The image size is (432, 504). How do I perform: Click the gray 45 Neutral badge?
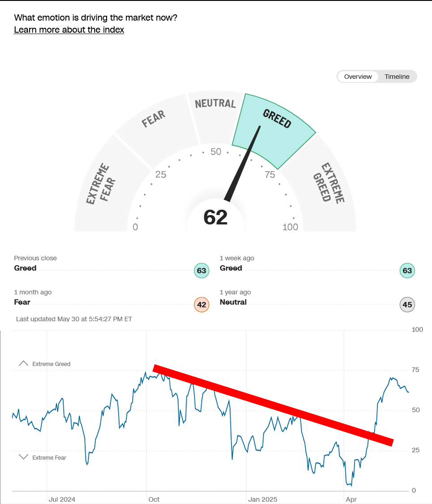(x=407, y=305)
